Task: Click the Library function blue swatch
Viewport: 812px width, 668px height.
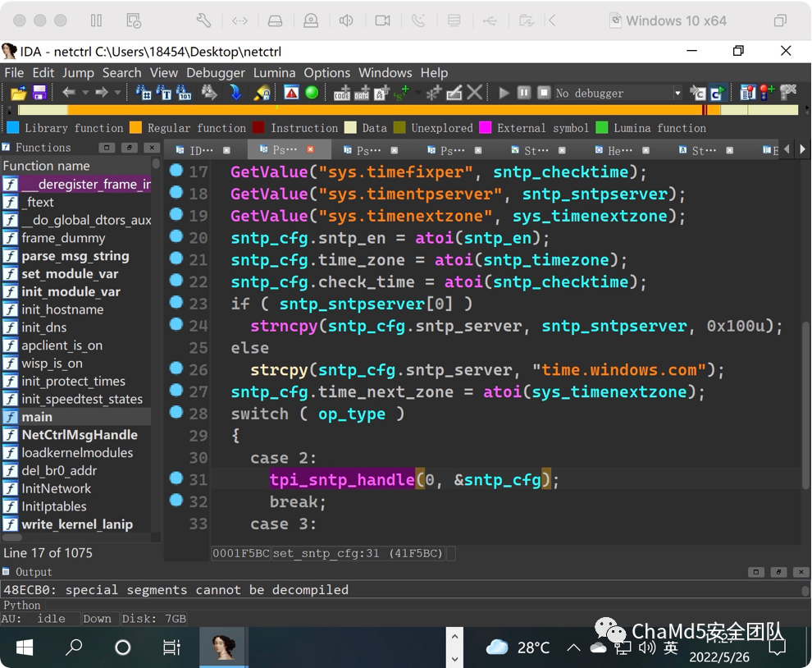Action: pyautogui.click(x=13, y=128)
